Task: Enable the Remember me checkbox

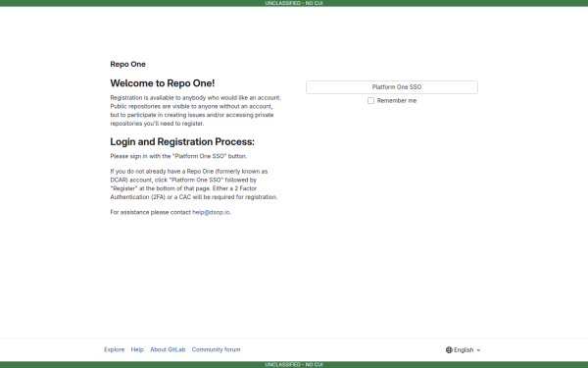Action: 370,101
